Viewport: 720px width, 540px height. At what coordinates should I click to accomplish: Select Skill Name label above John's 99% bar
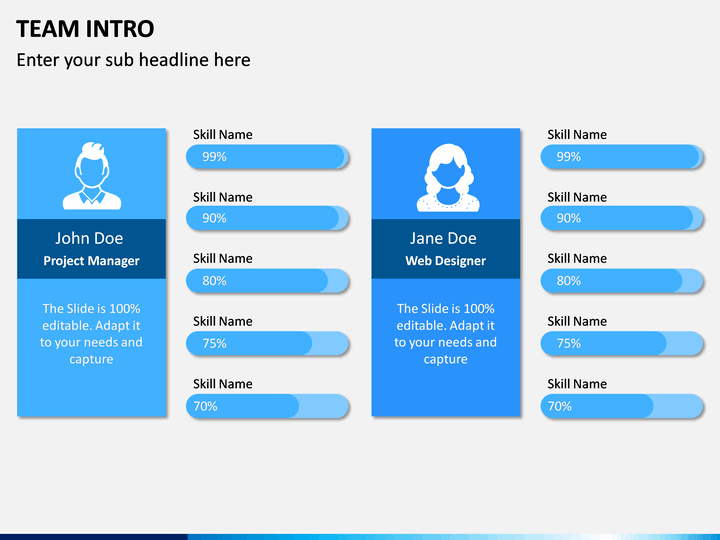pos(223,135)
